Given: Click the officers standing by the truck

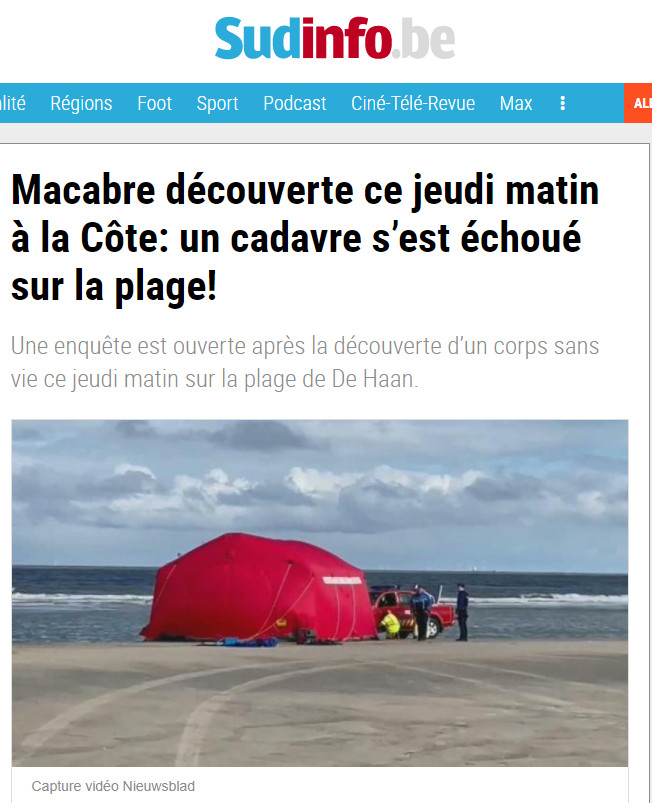Looking at the screenshot, I should click(x=440, y=612).
